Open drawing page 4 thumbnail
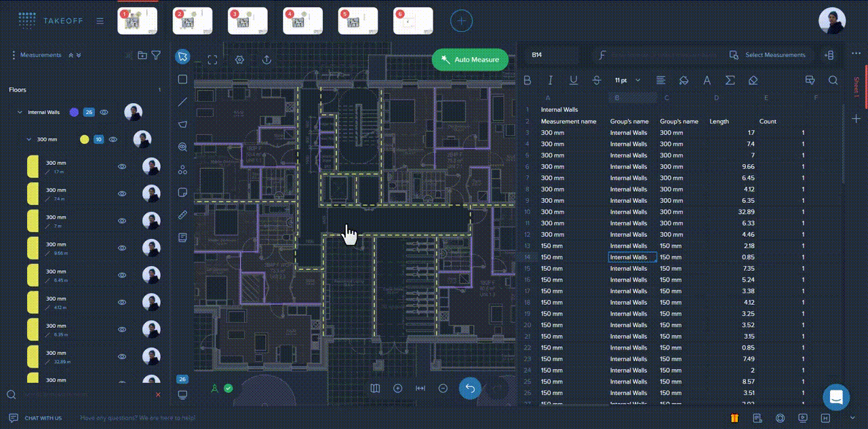 click(303, 21)
